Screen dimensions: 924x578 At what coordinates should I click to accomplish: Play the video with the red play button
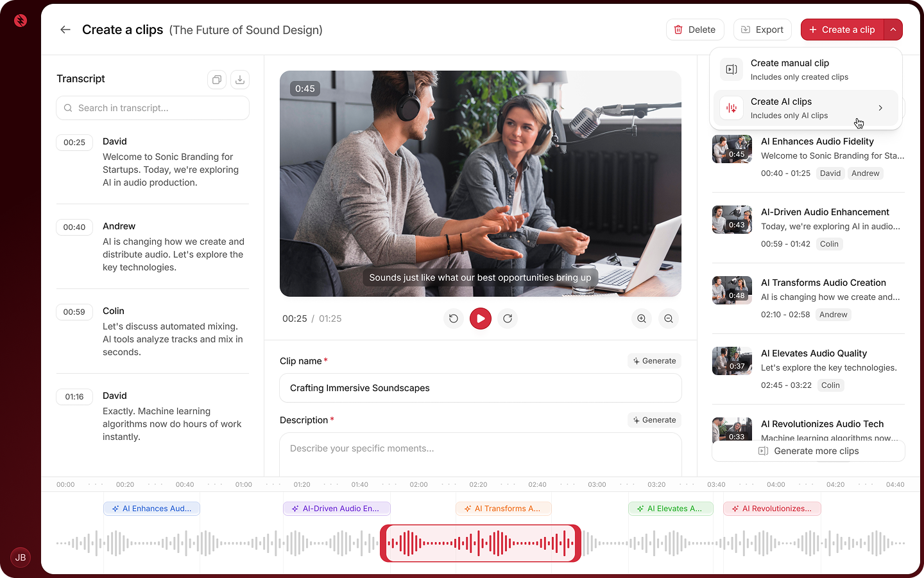[x=481, y=319]
